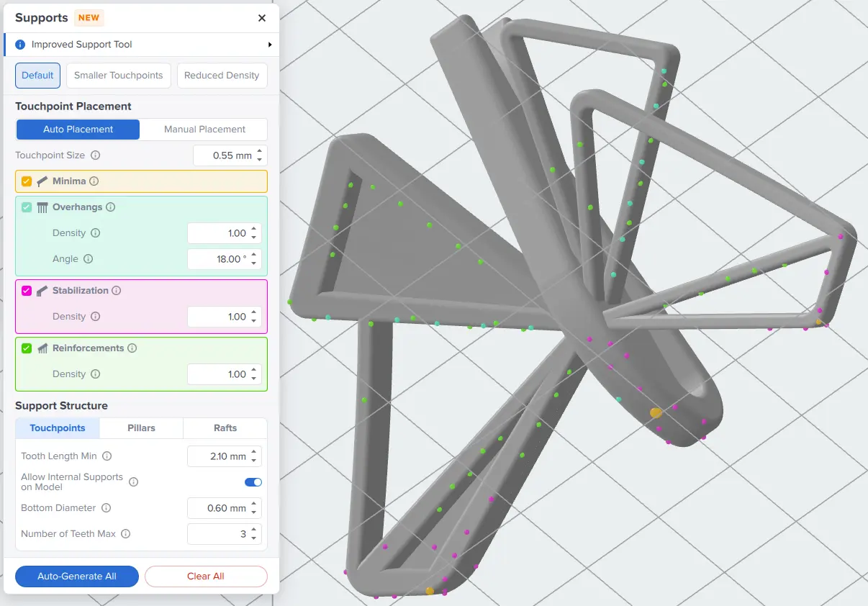Click the Clear All button
This screenshot has width=868, height=606.
tap(206, 576)
